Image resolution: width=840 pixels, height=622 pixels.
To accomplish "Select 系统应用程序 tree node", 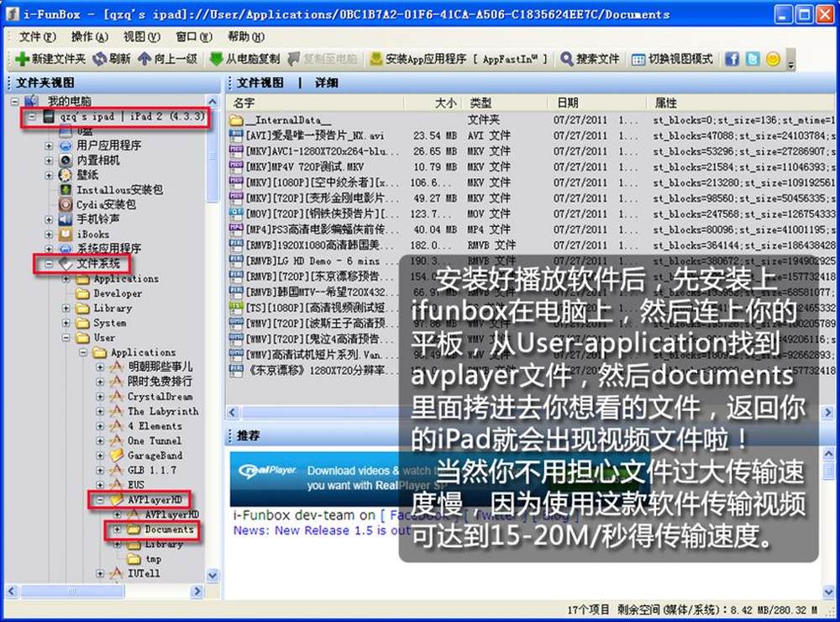I will (108, 248).
